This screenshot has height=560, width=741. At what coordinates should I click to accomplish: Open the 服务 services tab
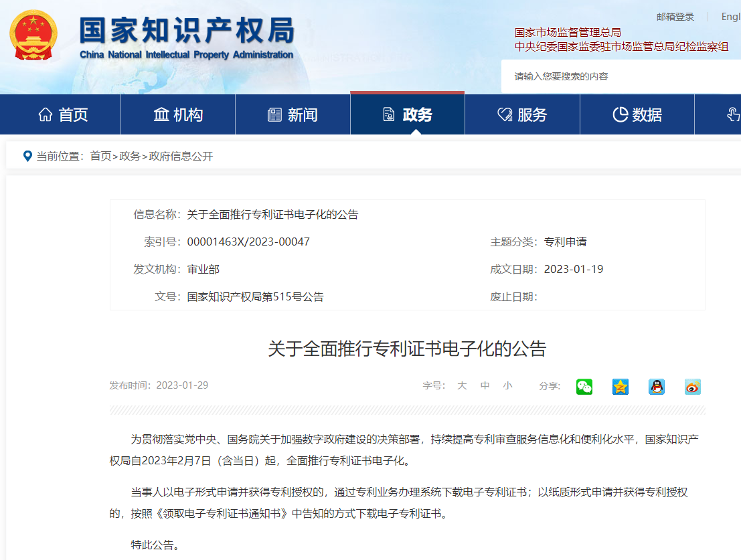tap(522, 114)
